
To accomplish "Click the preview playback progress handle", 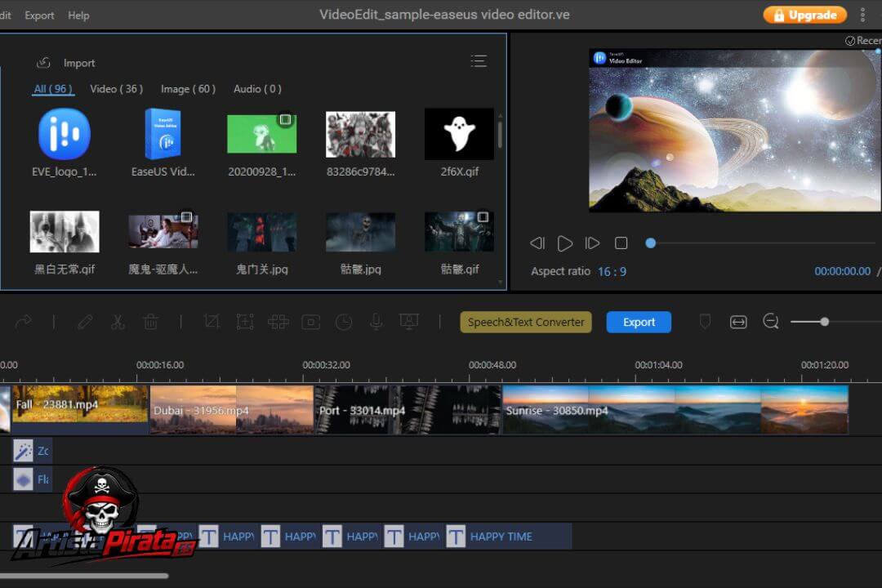I will 650,243.
